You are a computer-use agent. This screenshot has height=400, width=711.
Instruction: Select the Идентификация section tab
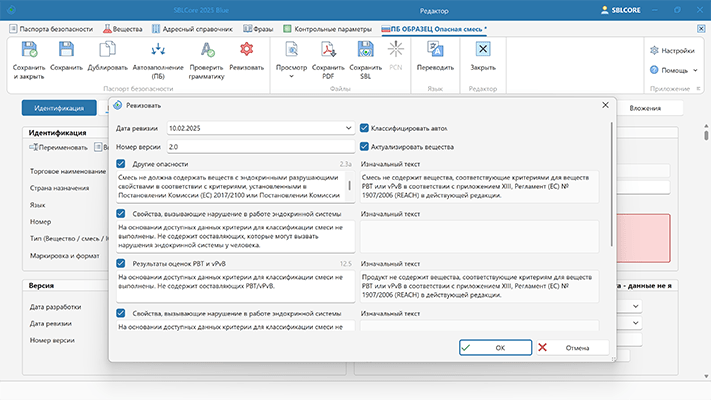pyautogui.click(x=59, y=108)
